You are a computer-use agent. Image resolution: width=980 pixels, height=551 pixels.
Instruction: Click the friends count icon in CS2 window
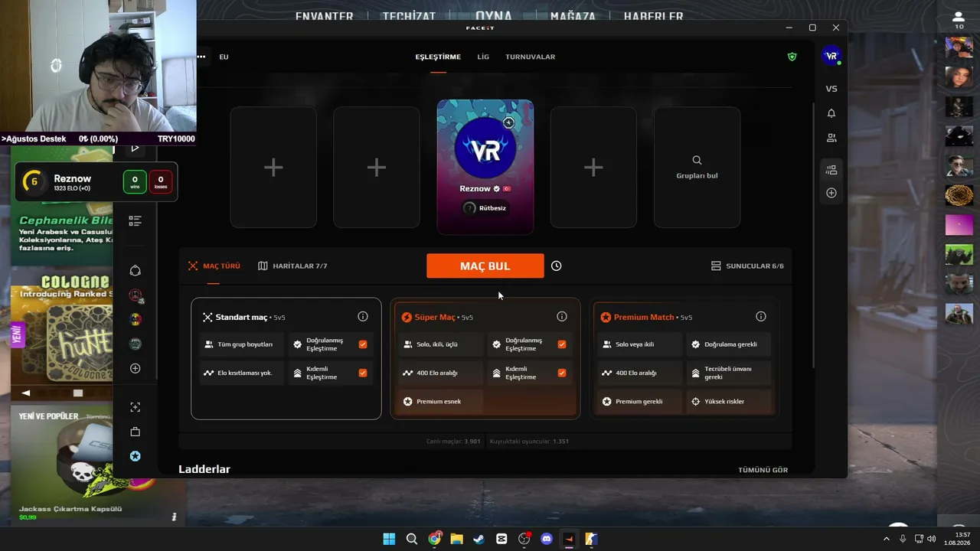click(x=959, y=20)
